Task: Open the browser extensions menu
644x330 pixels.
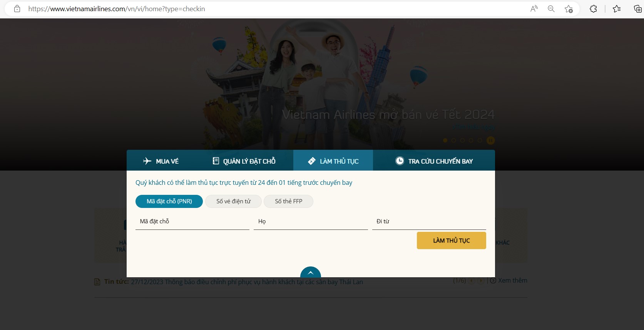Action: [x=593, y=9]
